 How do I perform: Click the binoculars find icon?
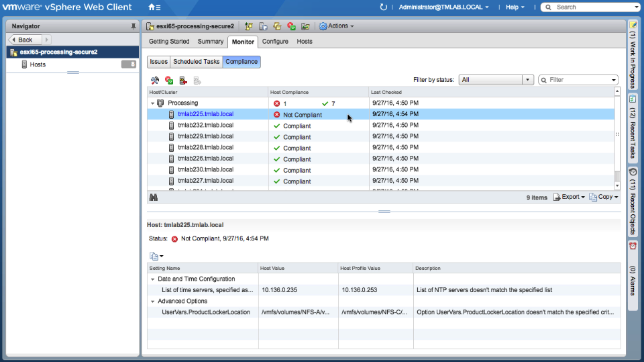154,197
